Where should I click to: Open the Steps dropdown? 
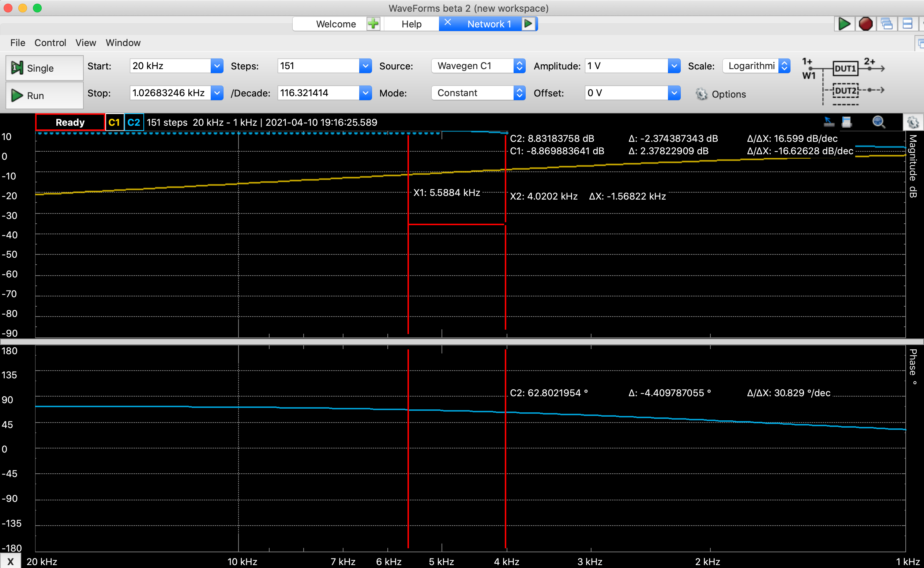click(365, 66)
